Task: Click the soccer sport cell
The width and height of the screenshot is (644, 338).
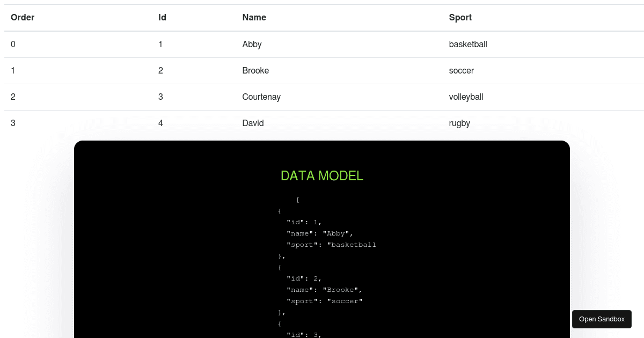Action: click(462, 70)
